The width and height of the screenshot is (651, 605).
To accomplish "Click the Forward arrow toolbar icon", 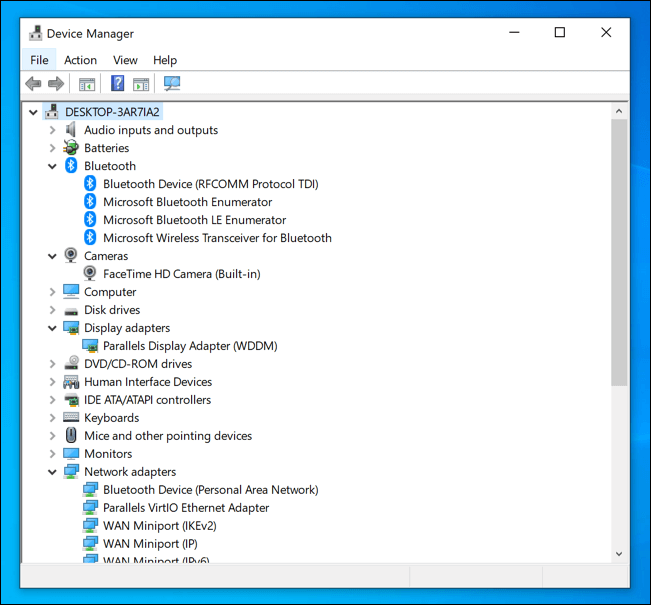I will click(x=56, y=83).
